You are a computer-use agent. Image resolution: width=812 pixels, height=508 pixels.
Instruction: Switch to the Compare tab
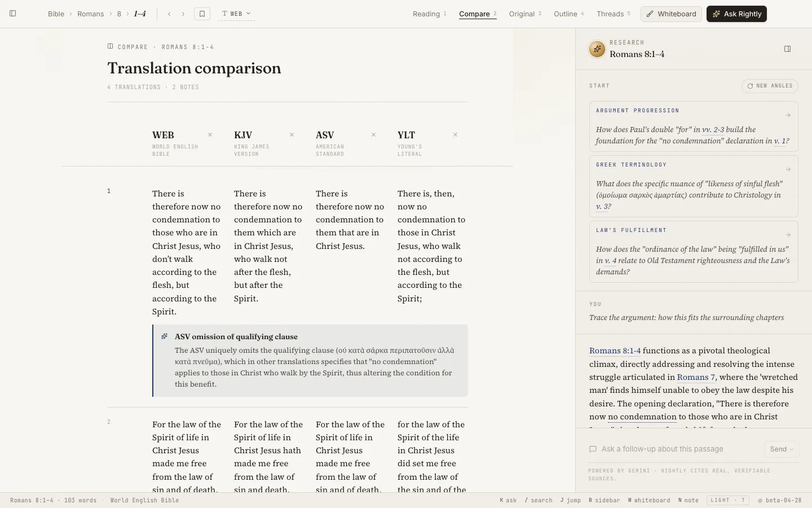478,14
